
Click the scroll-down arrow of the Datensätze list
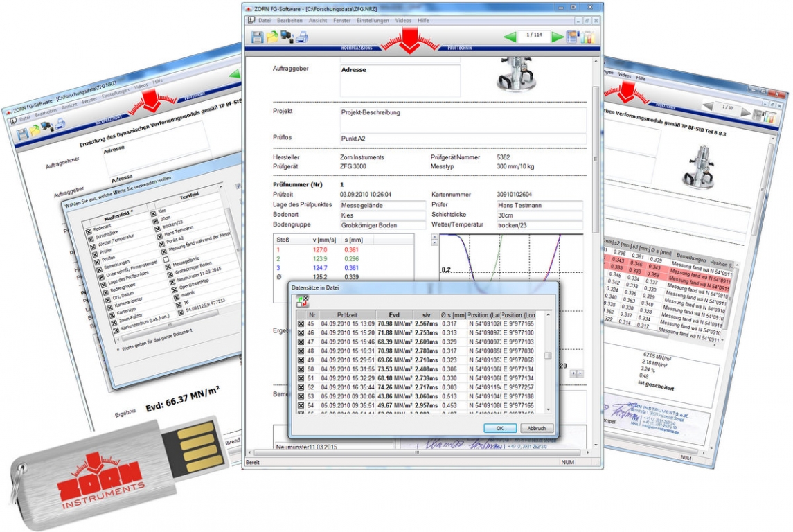548,409
